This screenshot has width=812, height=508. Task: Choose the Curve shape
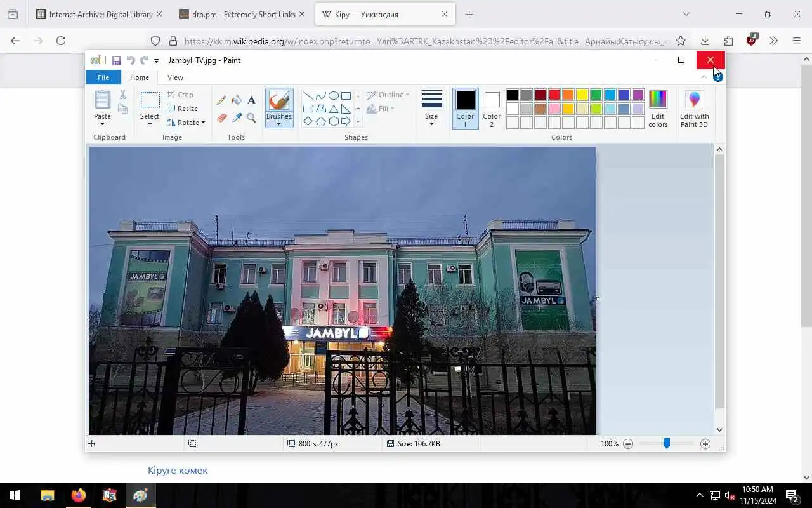320,96
